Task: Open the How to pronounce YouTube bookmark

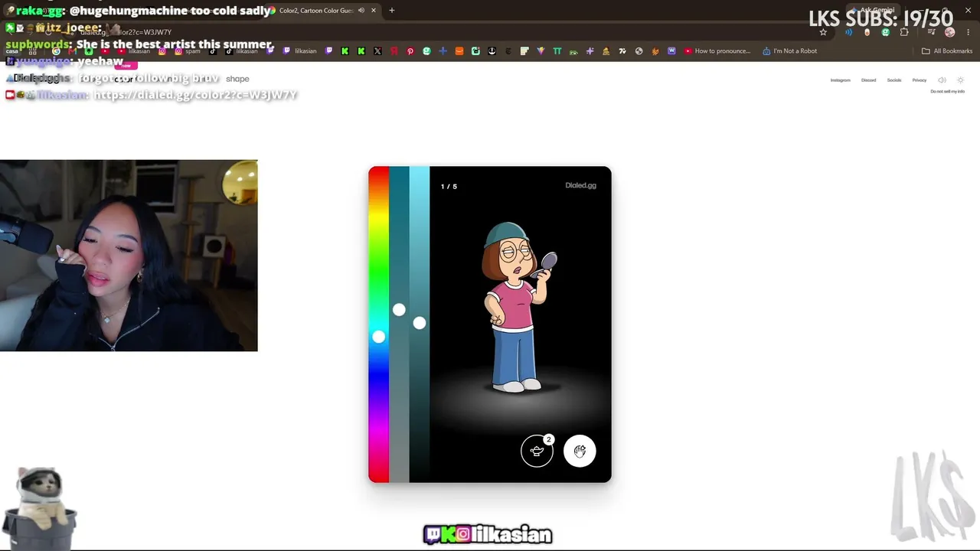Action: (717, 51)
